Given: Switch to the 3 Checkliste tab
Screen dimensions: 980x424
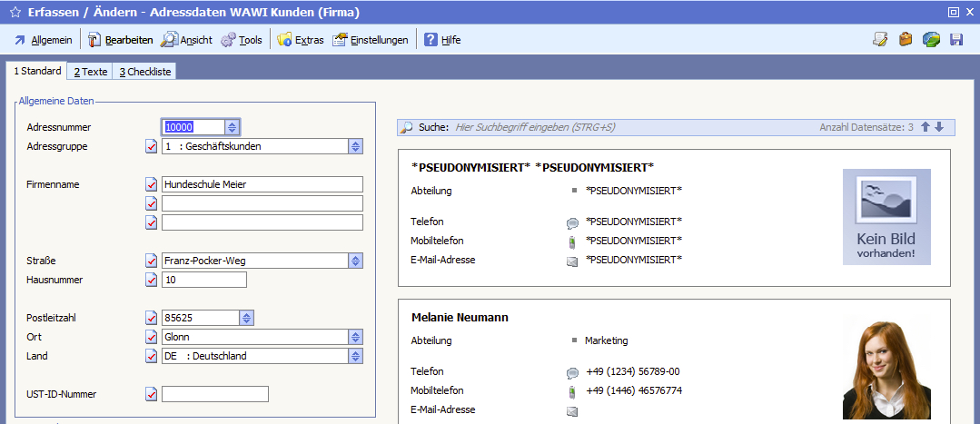Looking at the screenshot, I should click(x=145, y=72).
